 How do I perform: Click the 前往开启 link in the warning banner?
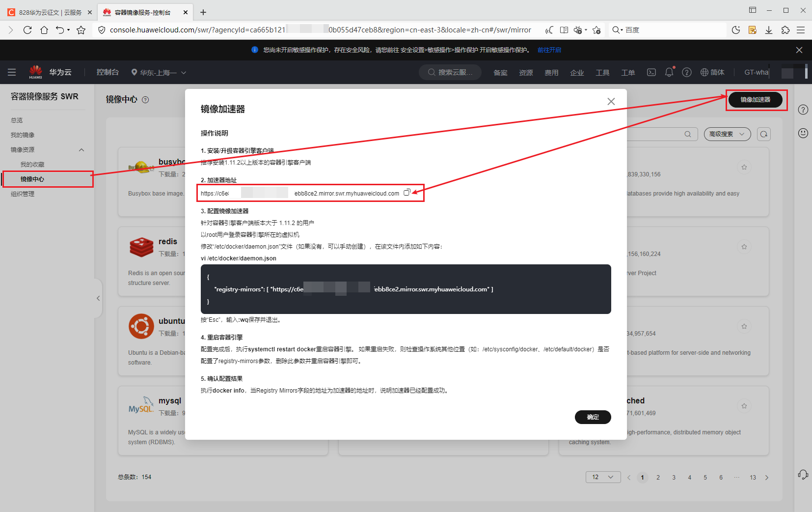coord(549,50)
